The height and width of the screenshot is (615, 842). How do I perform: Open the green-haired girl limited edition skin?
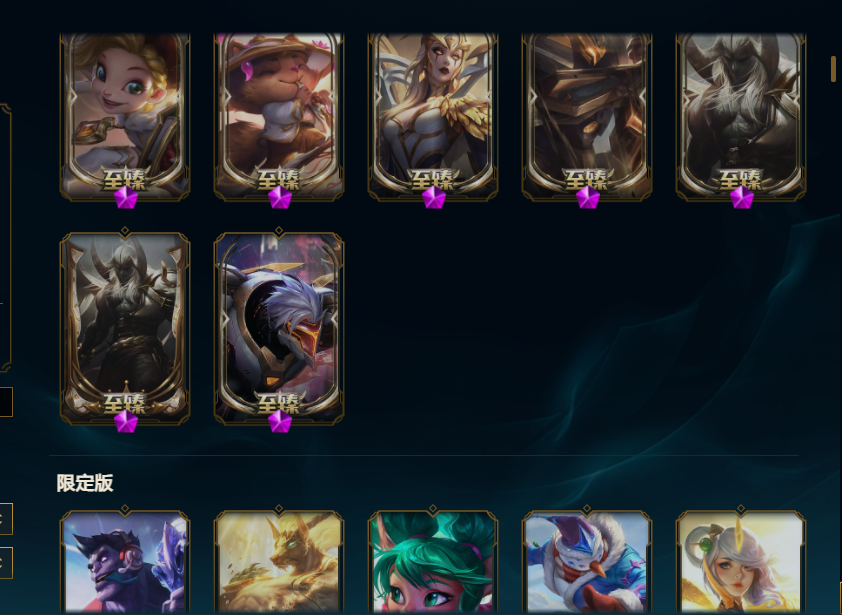(x=433, y=561)
